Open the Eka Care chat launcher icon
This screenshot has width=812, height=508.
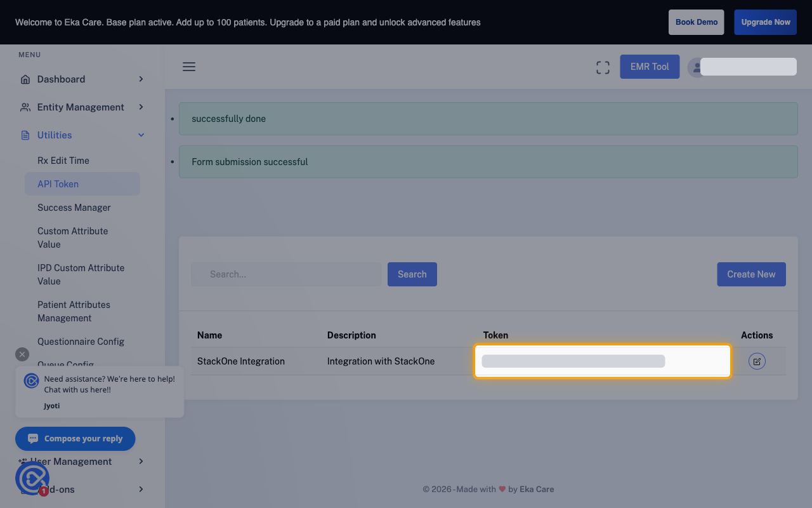(x=32, y=478)
